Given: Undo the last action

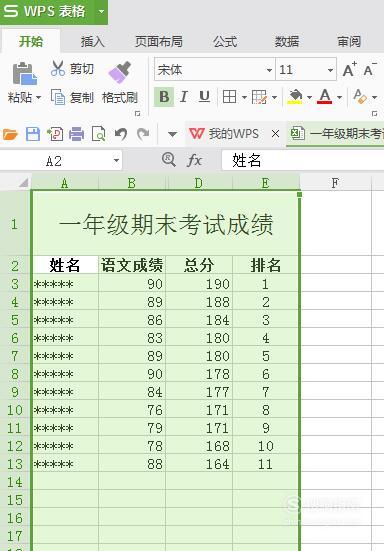Looking at the screenshot, I should [x=121, y=134].
